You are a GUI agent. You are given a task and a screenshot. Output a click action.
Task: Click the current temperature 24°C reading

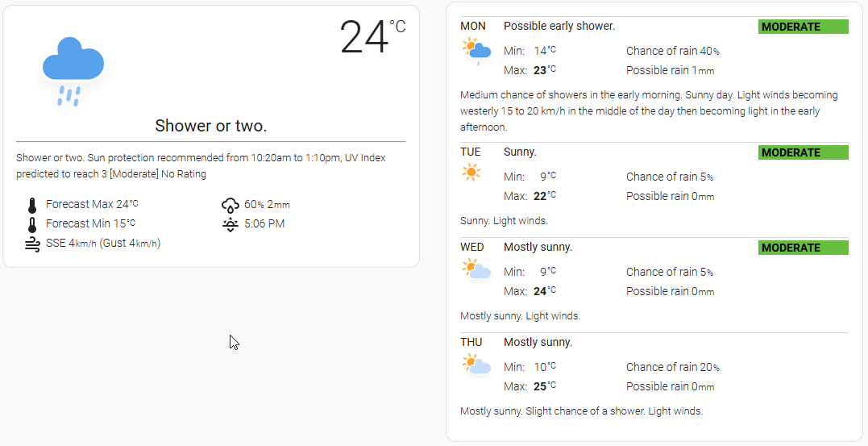point(372,37)
